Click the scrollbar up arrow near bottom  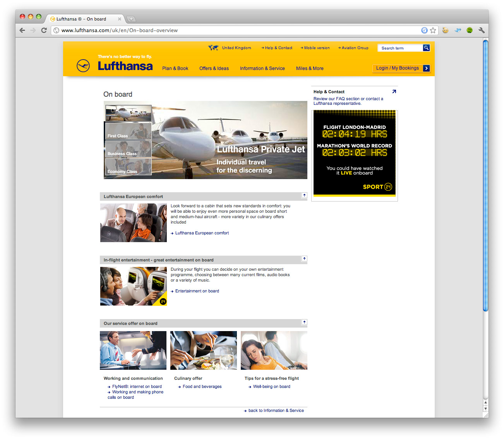point(486,402)
